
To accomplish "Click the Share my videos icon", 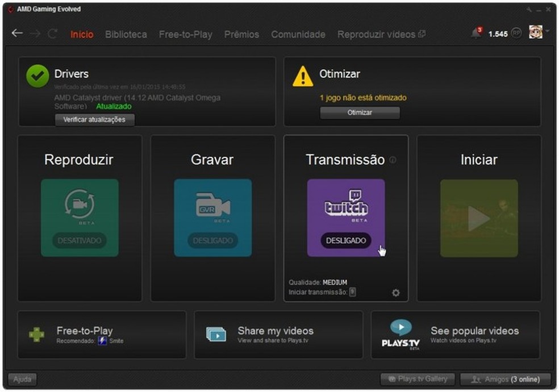I will point(216,334).
